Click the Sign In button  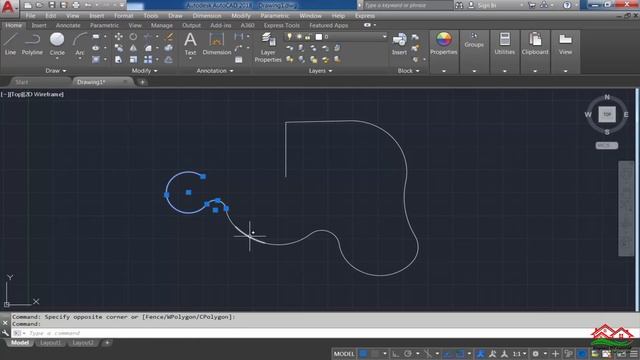point(487,5)
